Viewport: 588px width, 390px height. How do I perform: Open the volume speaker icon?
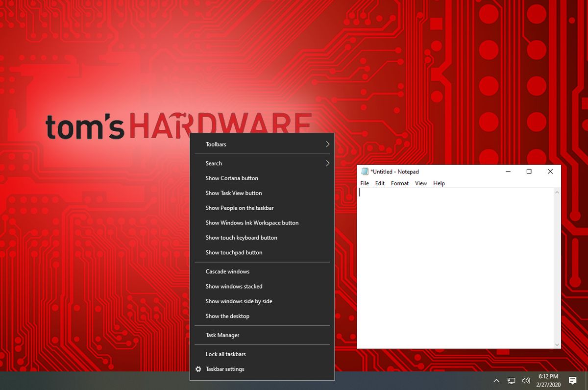[x=526, y=380]
